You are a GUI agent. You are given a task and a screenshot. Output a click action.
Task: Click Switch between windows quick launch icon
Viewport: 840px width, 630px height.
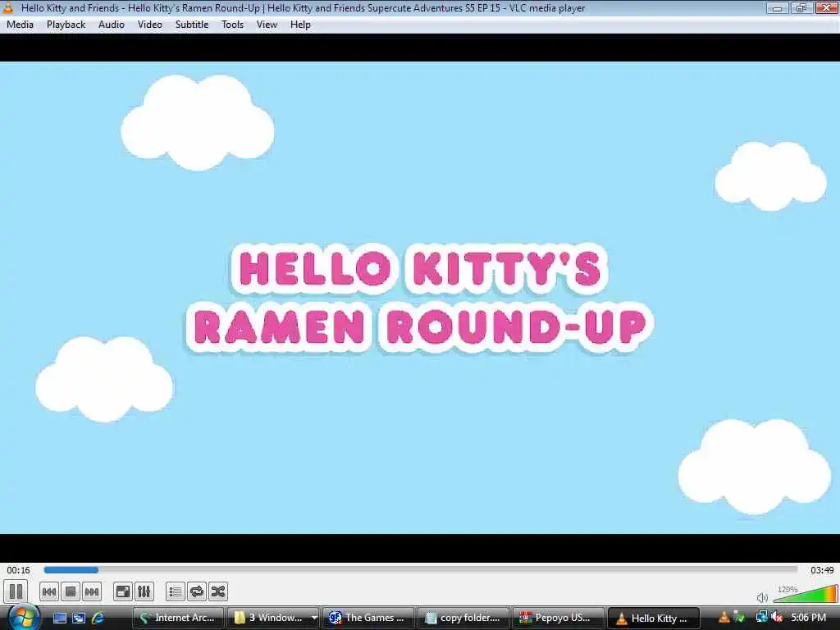[79, 618]
